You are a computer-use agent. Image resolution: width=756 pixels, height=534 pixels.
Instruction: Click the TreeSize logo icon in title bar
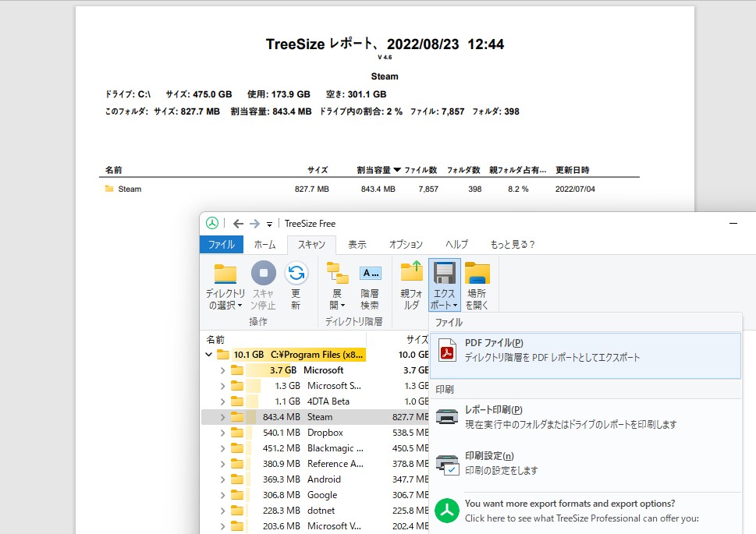click(210, 223)
